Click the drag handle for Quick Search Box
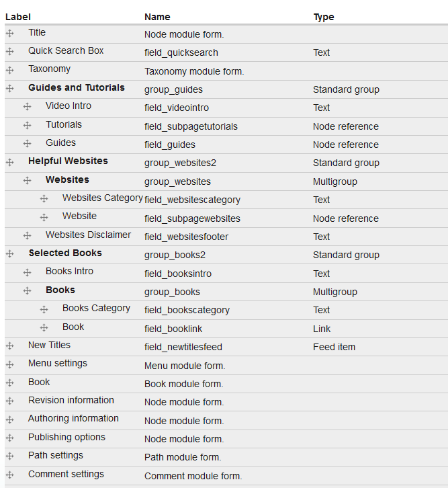 click(9, 51)
